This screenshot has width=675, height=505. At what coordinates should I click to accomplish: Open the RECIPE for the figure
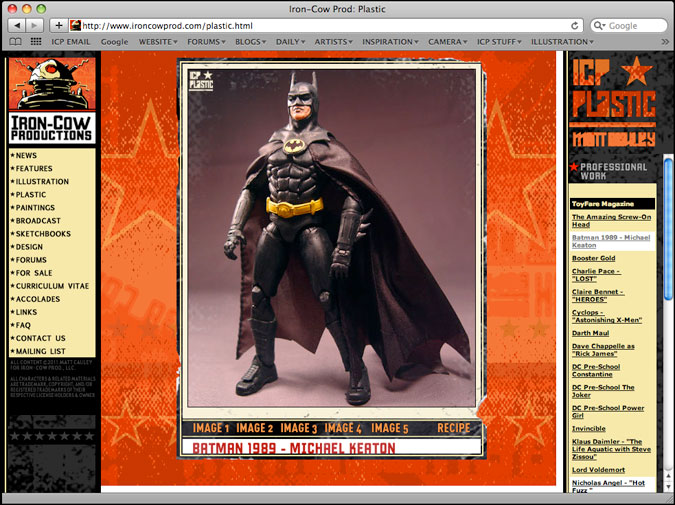pyautogui.click(x=454, y=428)
